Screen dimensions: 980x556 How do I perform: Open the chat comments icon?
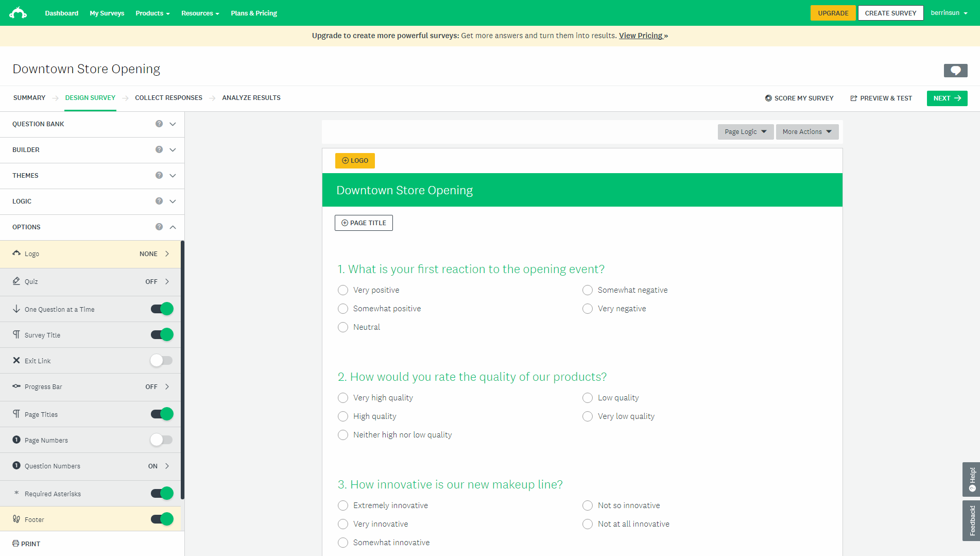point(955,71)
